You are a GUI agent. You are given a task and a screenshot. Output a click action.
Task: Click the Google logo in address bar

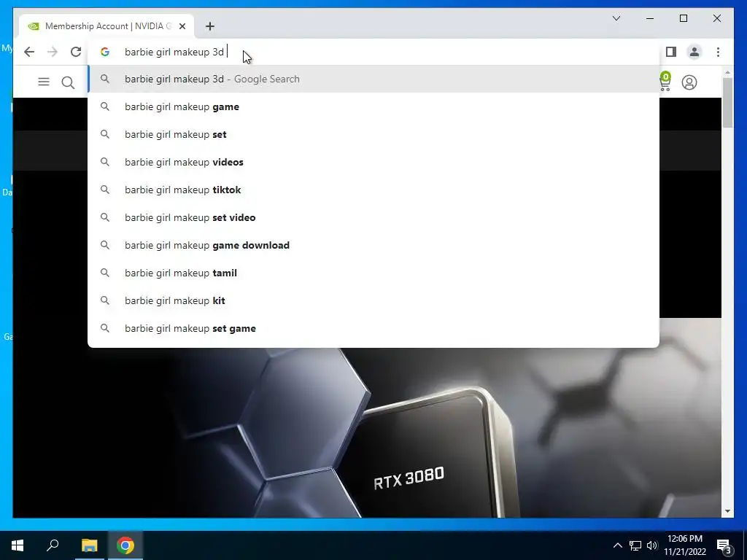pos(105,52)
